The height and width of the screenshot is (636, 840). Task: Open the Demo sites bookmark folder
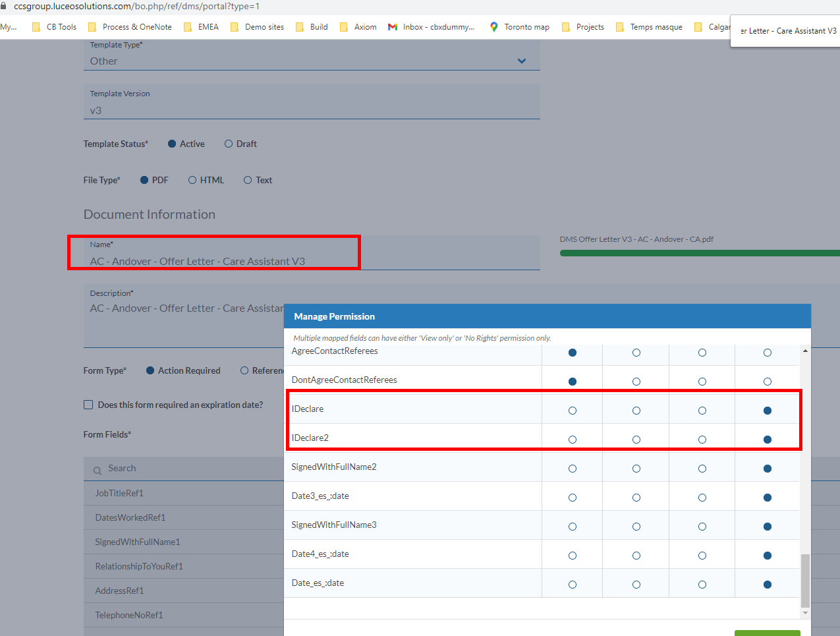(257, 27)
